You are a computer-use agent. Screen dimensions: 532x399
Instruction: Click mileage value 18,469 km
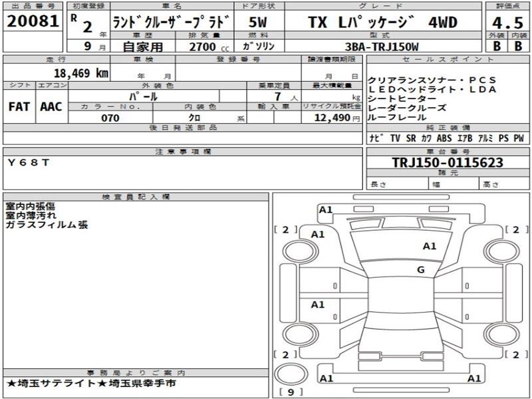pyautogui.click(x=81, y=73)
